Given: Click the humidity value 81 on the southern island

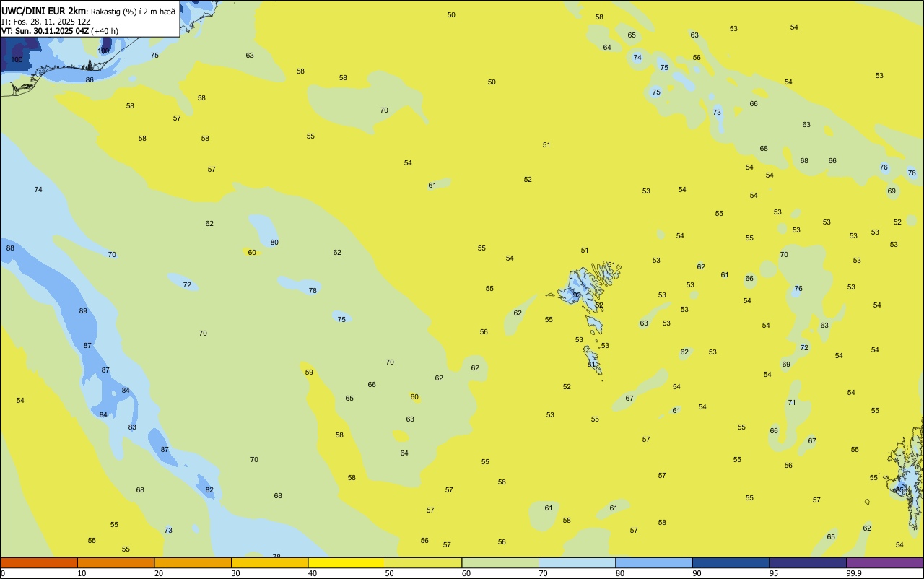Looking at the screenshot, I should click(x=591, y=364).
